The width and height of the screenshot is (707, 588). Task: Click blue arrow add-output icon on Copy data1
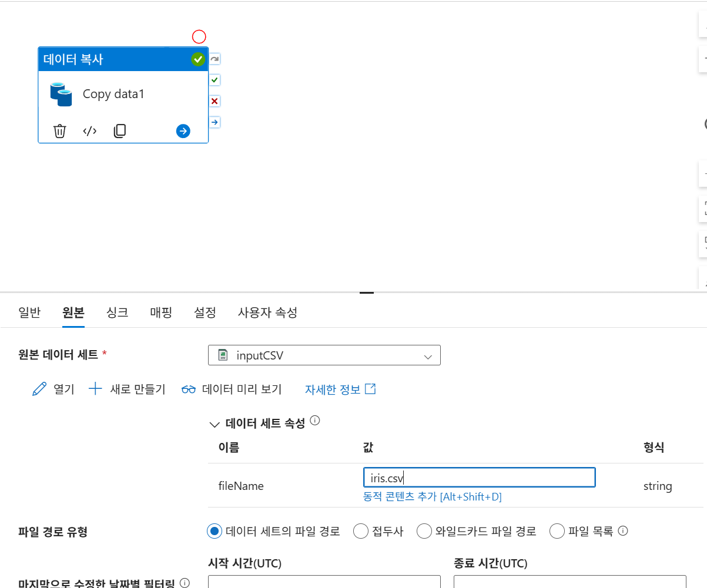183,131
